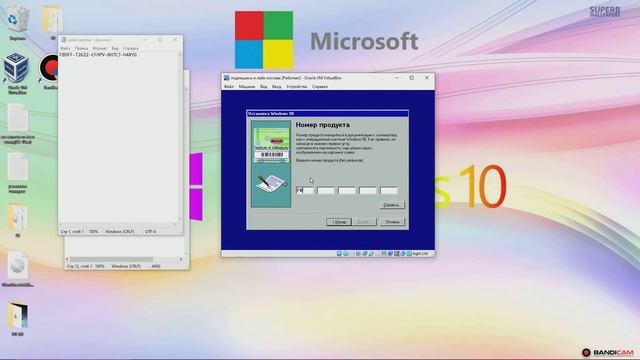Click the Номер продукта heading

[322, 125]
